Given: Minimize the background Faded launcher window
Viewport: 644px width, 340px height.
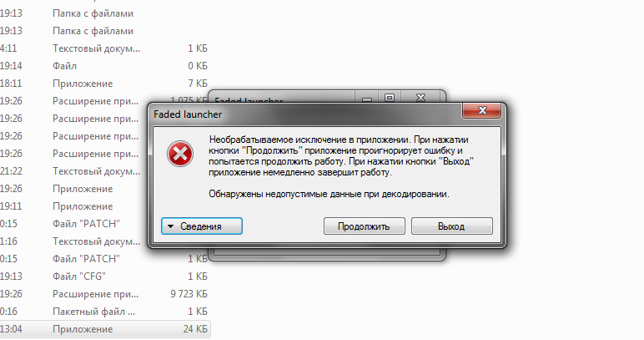Looking at the screenshot, I should (367, 98).
